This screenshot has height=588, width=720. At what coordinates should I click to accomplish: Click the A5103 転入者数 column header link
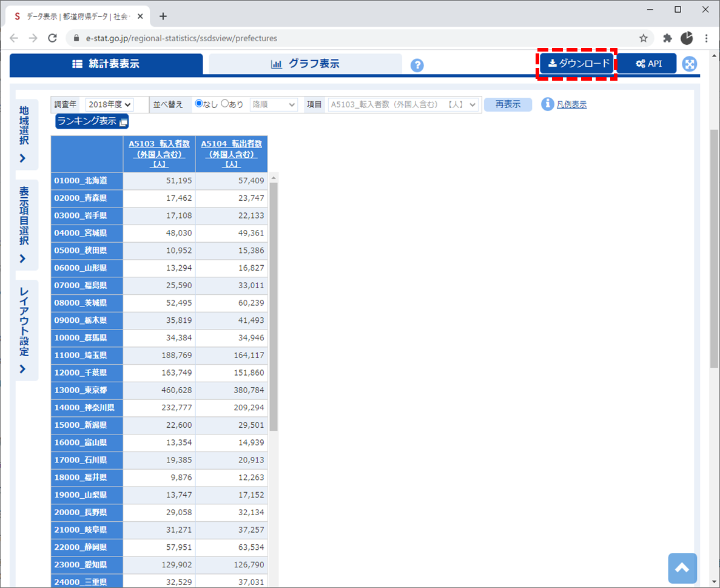click(x=160, y=154)
